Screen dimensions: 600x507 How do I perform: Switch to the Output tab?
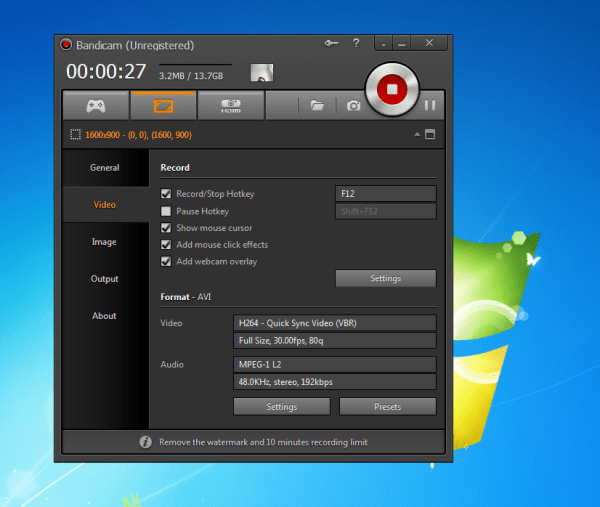(105, 279)
